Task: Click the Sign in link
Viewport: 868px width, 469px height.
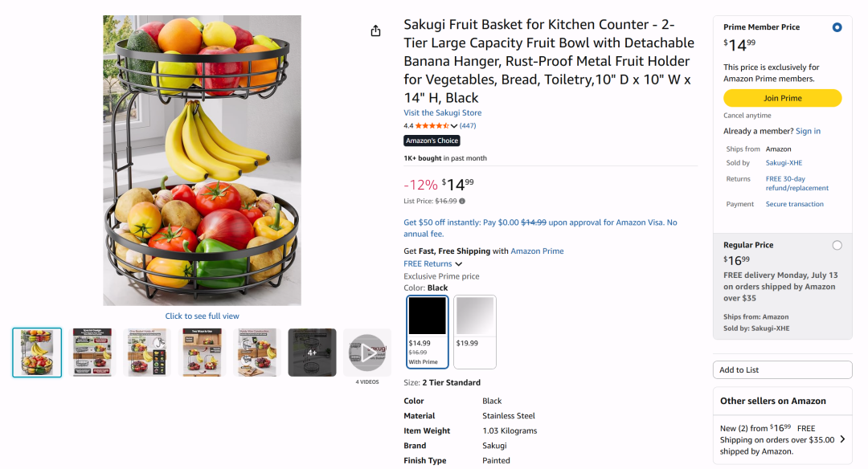Action: coord(808,131)
